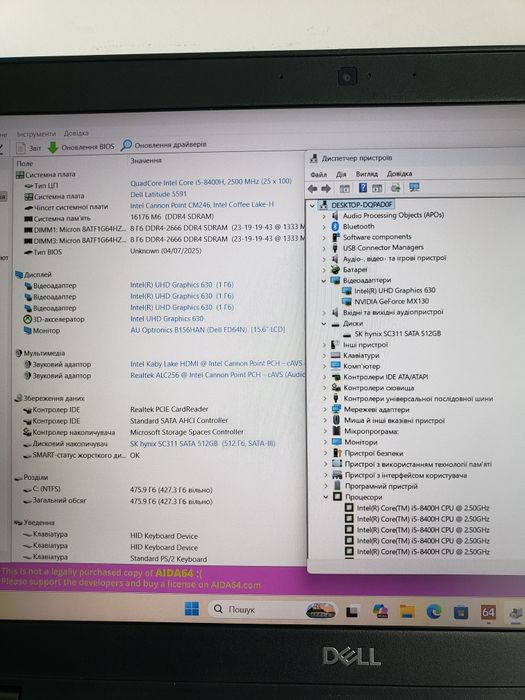The height and width of the screenshot is (700, 525).
Task: Click Bluetooth icon in device tree
Action: [335, 226]
